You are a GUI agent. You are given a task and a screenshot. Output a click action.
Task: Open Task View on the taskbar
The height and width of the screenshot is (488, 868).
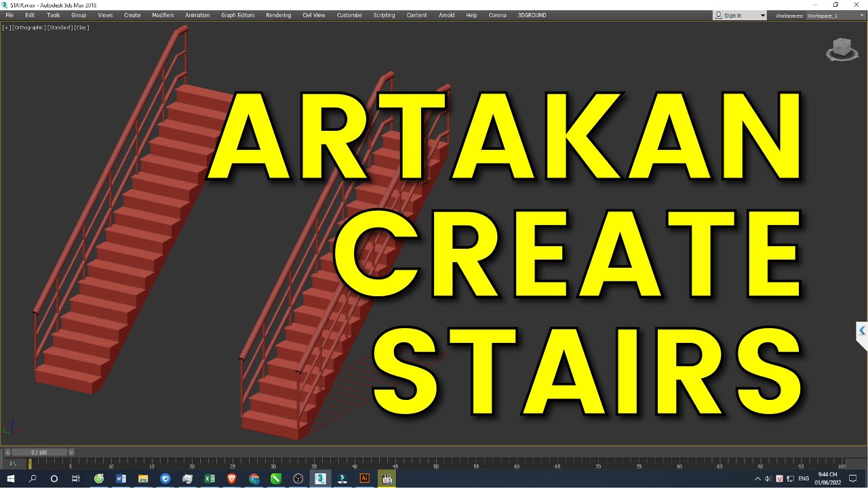(76, 479)
